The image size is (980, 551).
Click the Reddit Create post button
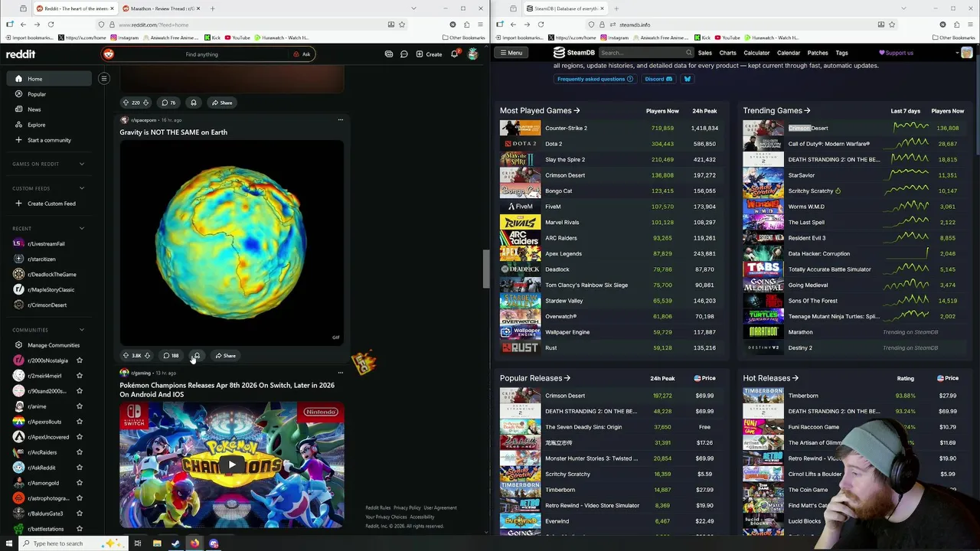[429, 54]
